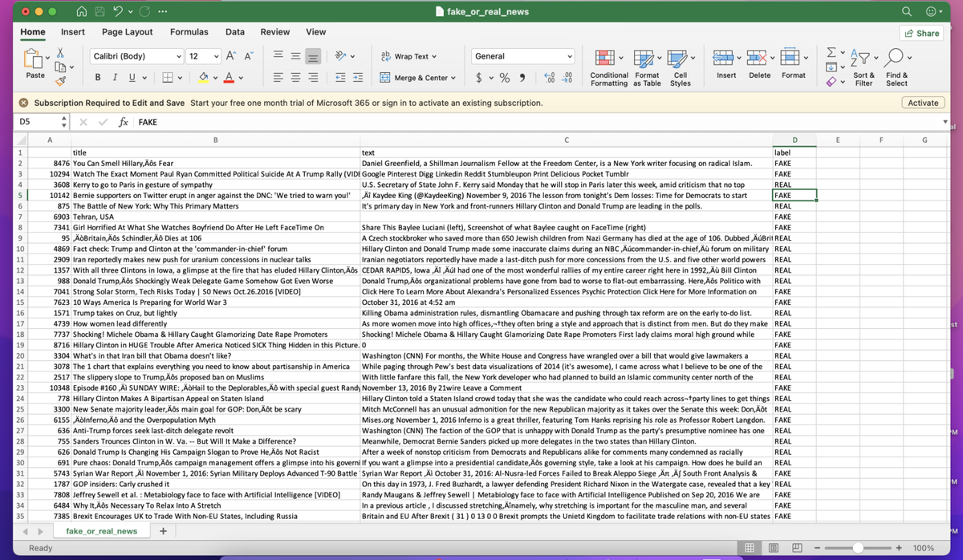
Task: Toggle Middle Align
Action: 295,56
